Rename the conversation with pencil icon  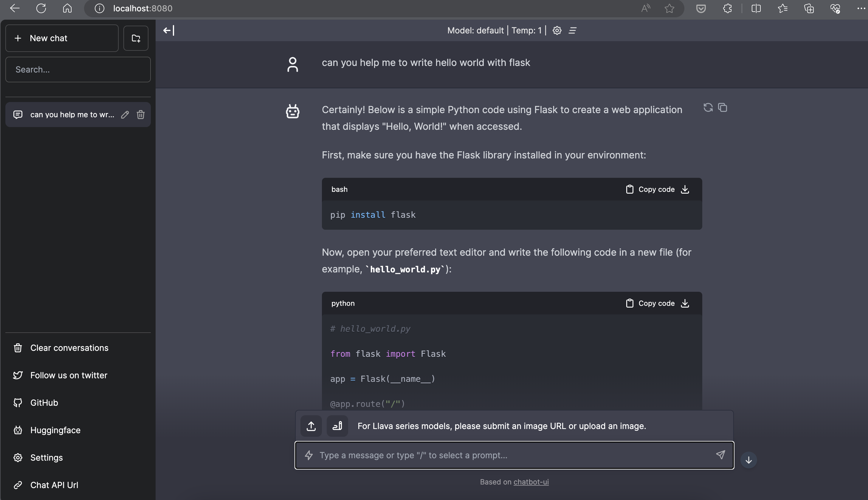[x=125, y=115]
